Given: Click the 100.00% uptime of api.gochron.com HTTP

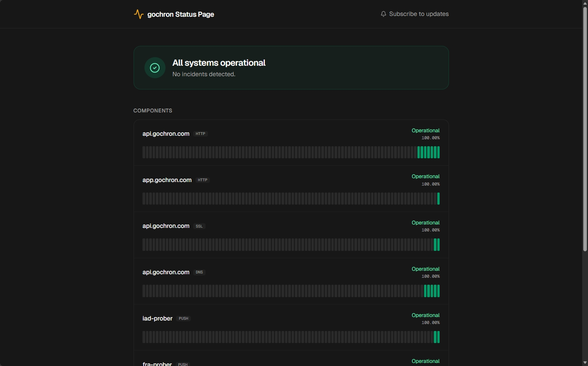Looking at the screenshot, I should (x=431, y=138).
